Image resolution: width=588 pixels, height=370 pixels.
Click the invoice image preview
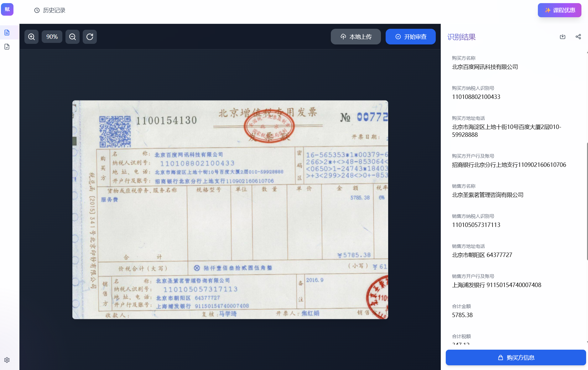coord(230,210)
